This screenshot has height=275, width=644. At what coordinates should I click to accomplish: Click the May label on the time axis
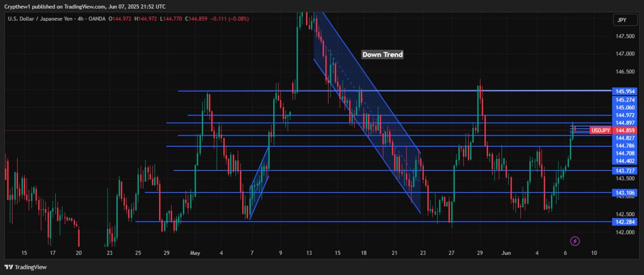pos(194,252)
